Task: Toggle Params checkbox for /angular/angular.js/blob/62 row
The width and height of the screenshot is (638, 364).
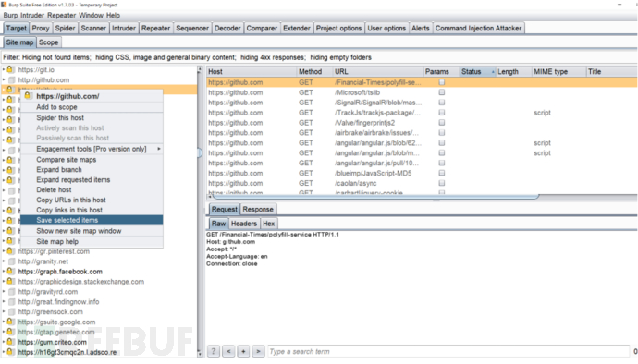Action: coord(441,143)
